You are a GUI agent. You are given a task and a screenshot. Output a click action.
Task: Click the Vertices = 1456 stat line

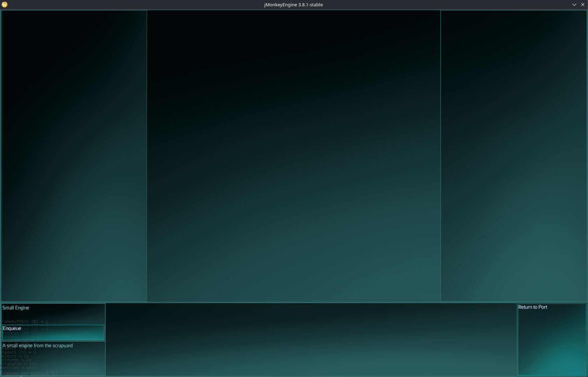18,368
